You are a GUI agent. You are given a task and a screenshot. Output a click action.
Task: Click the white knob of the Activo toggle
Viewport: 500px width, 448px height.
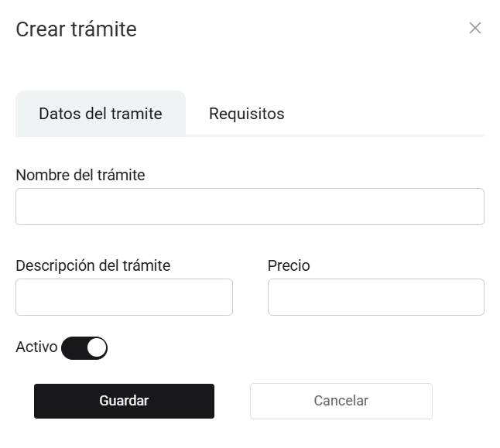pos(96,348)
